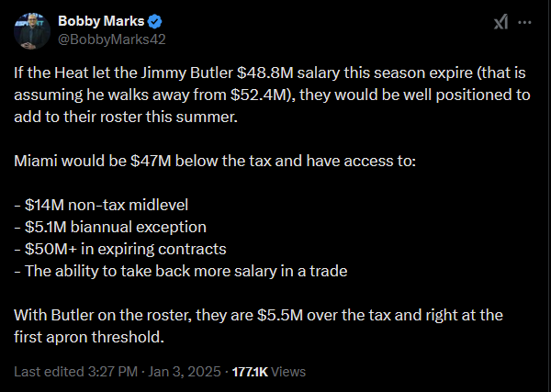Click the '$50M+ in expiring contracts' line
The height and width of the screenshot is (392, 551).
pyautogui.click(x=120, y=249)
